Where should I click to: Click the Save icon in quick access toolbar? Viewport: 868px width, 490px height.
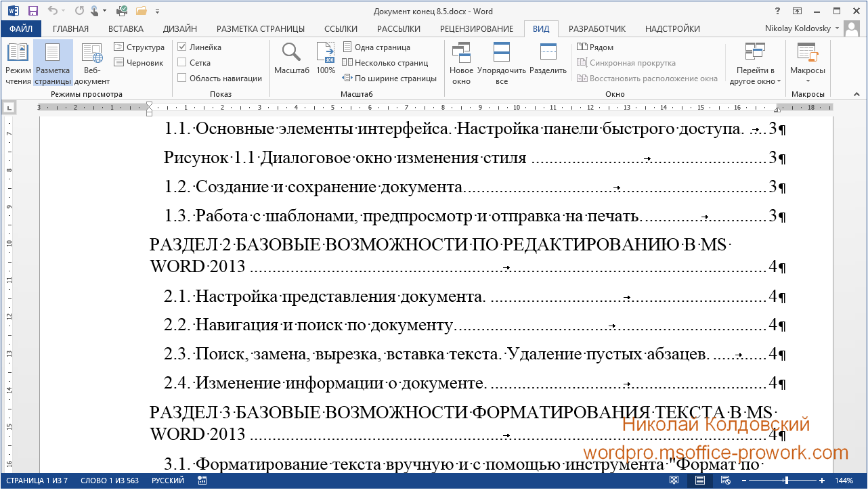[x=32, y=11]
